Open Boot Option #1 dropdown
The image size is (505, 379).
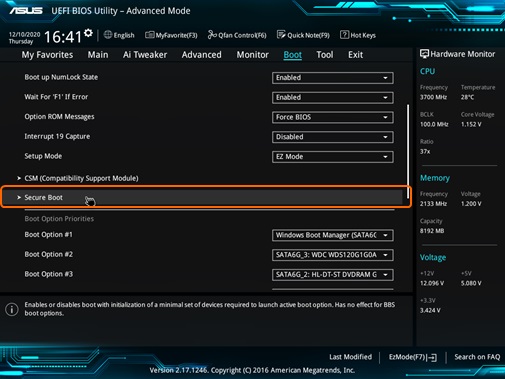pos(333,235)
